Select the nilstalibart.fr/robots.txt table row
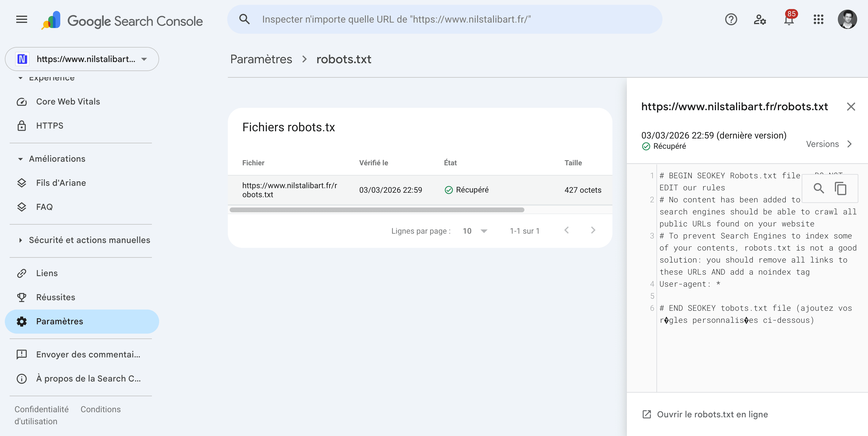This screenshot has width=868, height=436. (420, 190)
